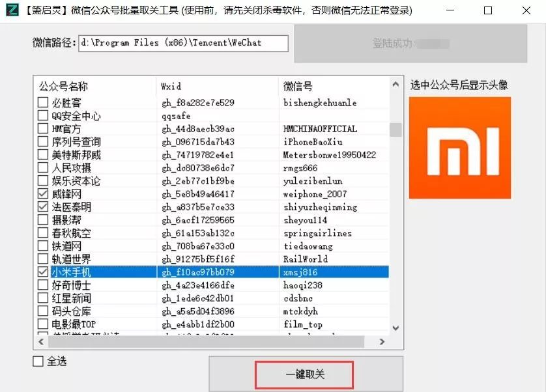Select the film_top cell
The height and width of the screenshot is (392, 546).
click(302, 324)
